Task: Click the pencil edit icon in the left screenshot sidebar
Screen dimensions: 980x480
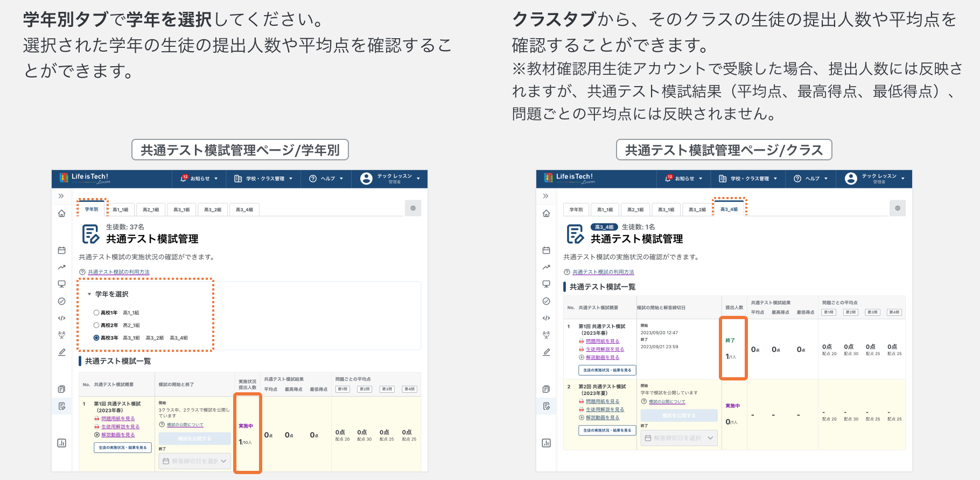Action: tap(61, 352)
